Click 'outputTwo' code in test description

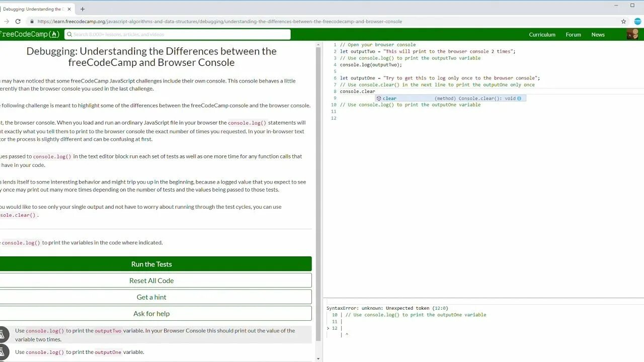click(108, 331)
